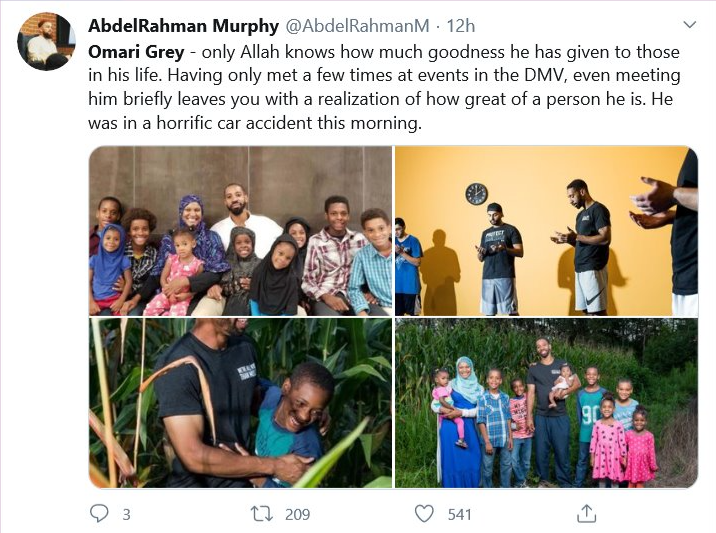Click the 209 retweet count
716x533 pixels.
[297, 514]
